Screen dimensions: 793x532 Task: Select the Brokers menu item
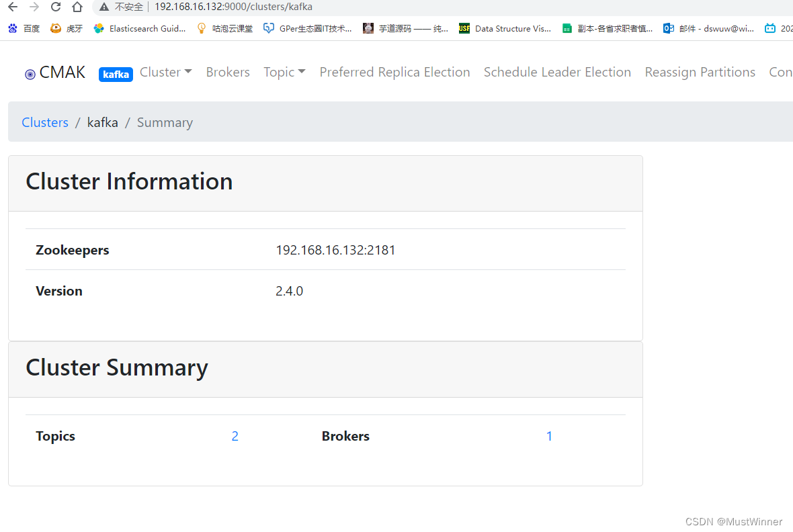click(228, 72)
